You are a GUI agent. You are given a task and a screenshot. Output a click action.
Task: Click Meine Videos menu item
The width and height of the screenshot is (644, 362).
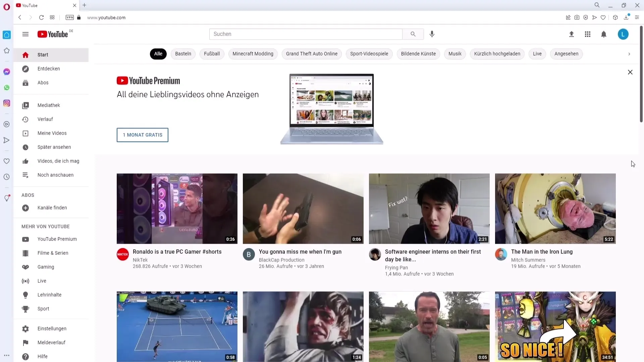coord(52,133)
